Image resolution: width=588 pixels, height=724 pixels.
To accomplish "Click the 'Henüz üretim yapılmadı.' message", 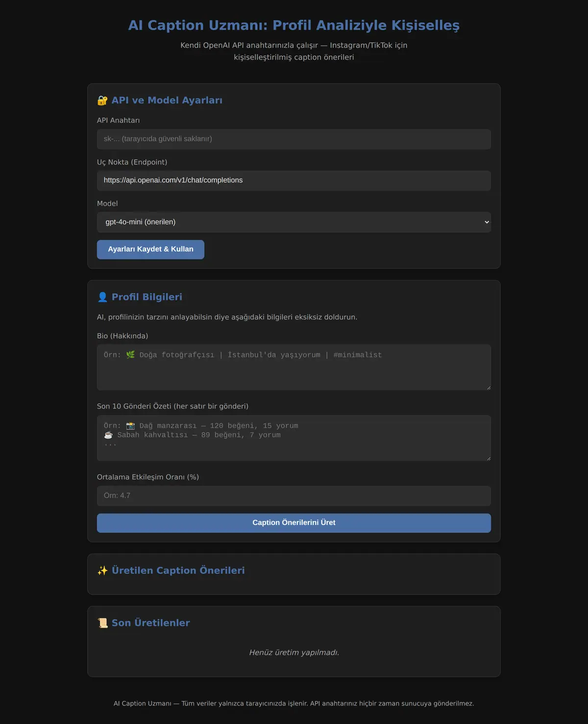I will click(x=294, y=652).
